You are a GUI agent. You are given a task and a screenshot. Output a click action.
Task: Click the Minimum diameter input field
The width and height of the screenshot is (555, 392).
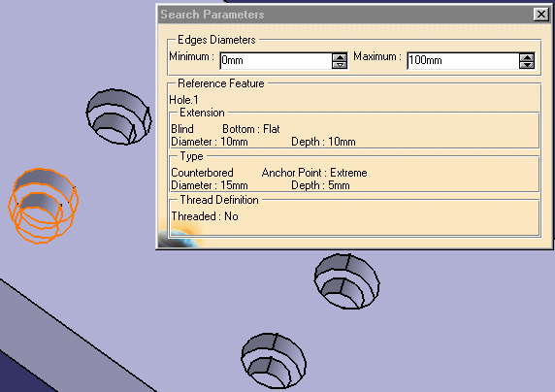tap(277, 60)
